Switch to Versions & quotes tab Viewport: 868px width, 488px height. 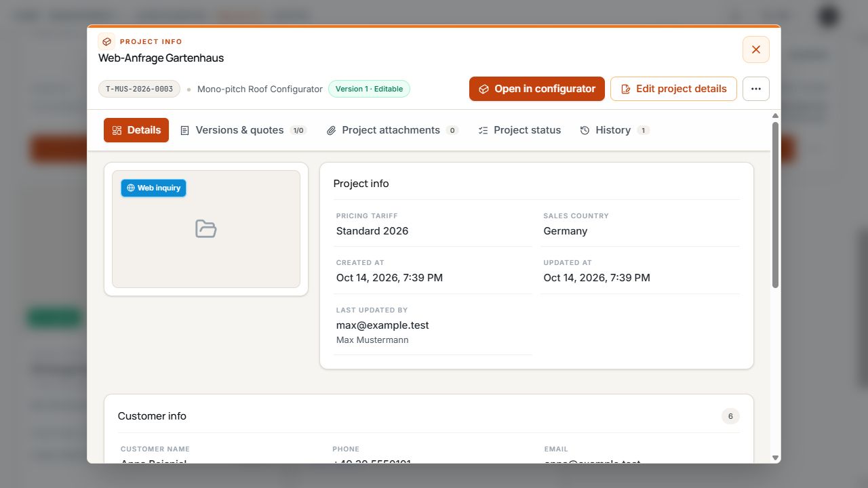click(243, 130)
